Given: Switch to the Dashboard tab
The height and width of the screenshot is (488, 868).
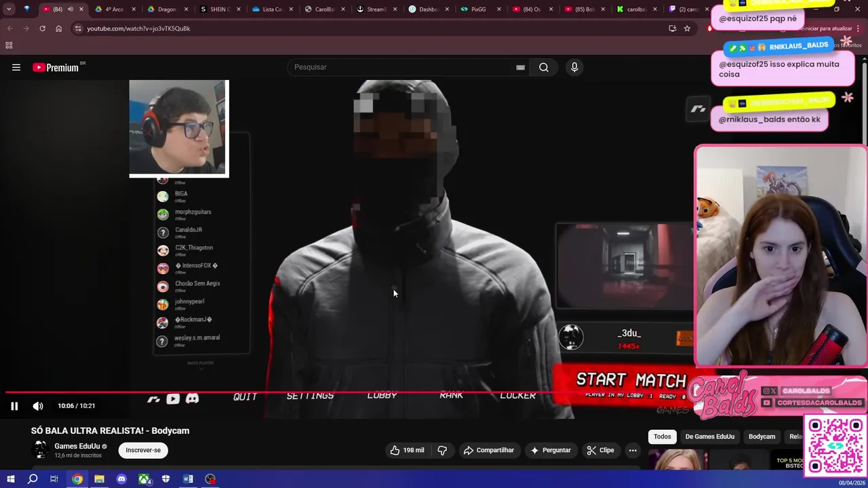Looking at the screenshot, I should 429,9.
